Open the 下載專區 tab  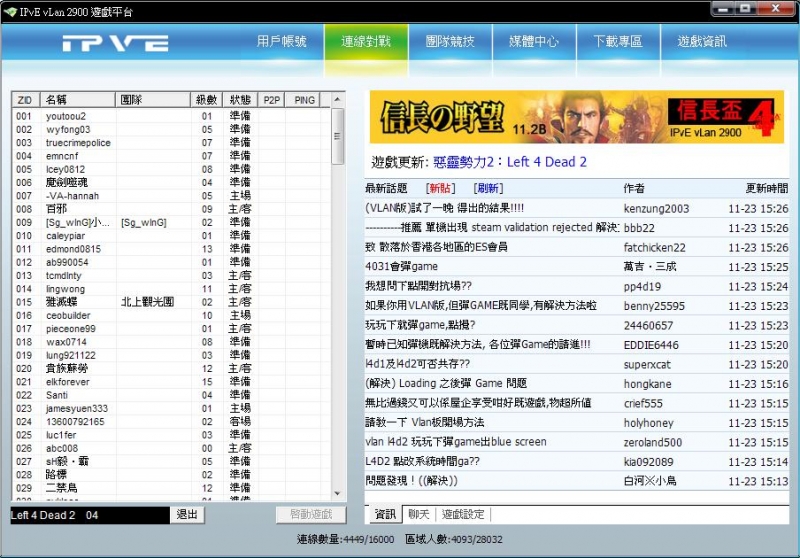tap(618, 42)
